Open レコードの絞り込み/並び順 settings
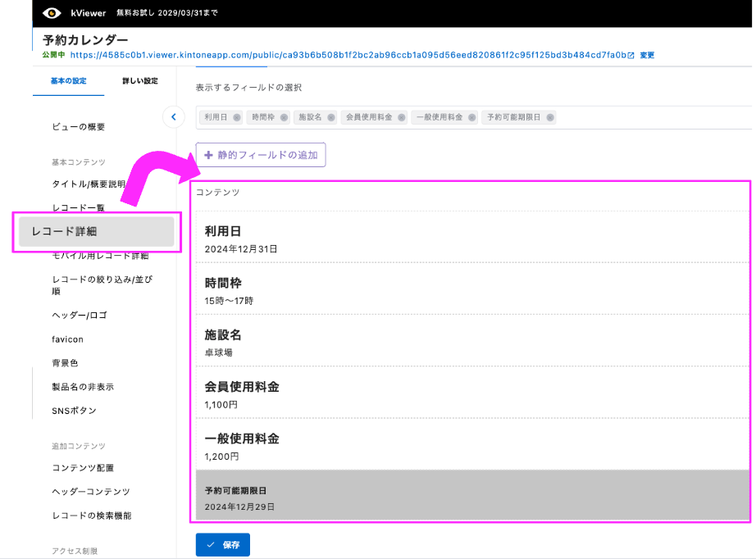 point(102,285)
